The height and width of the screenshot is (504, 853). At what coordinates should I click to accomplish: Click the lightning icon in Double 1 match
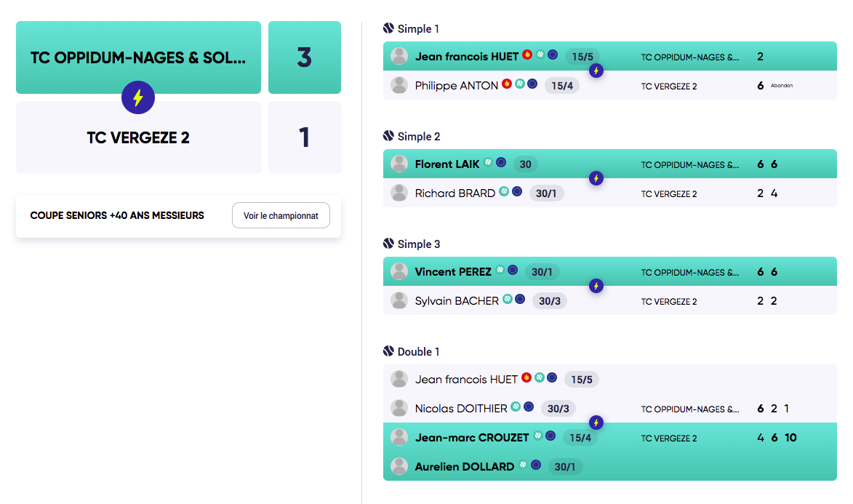(596, 423)
